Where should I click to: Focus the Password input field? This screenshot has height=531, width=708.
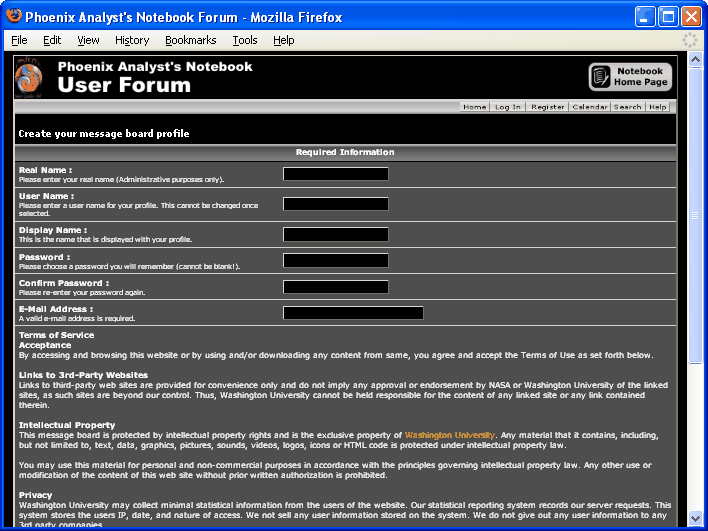pos(335,261)
